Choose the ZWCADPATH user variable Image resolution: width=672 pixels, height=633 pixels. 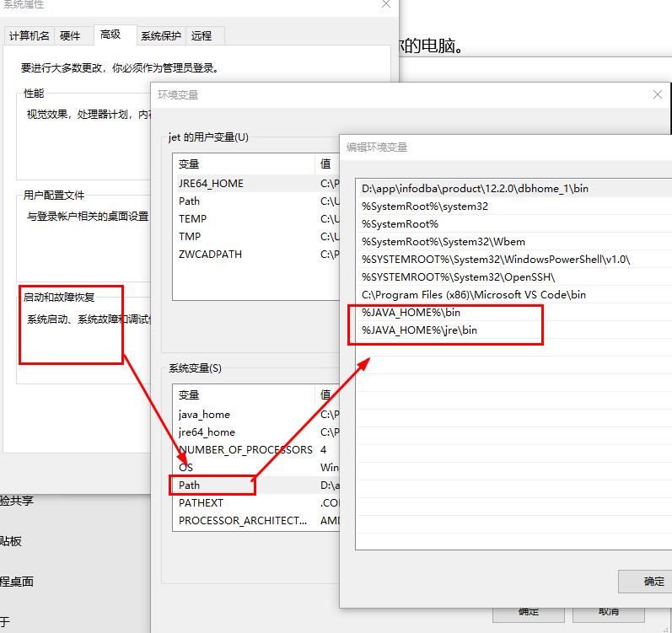point(210,254)
